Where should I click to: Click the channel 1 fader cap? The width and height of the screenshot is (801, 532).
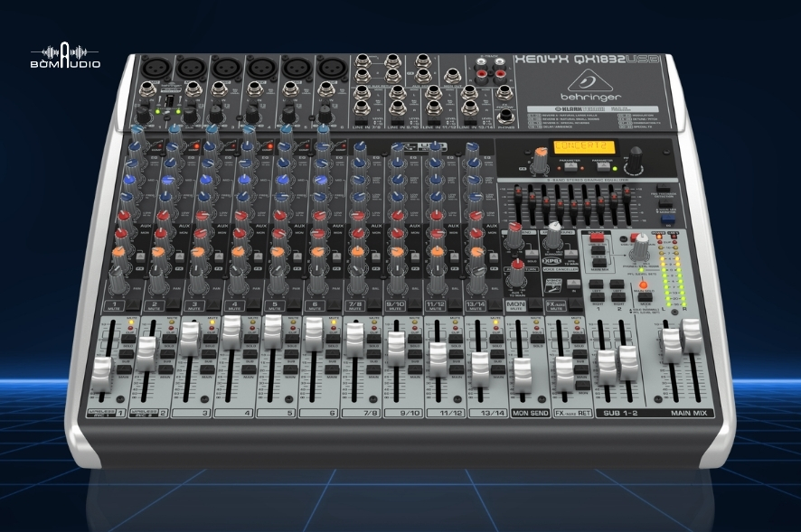(x=101, y=375)
